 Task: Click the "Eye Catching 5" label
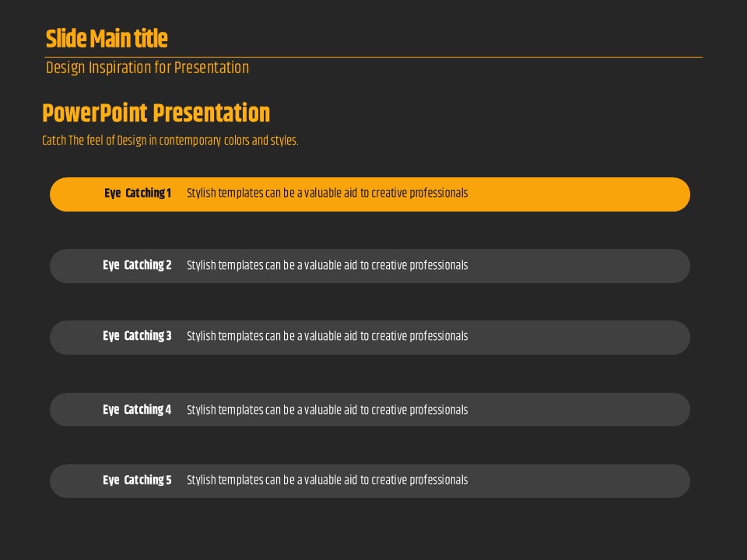point(137,481)
